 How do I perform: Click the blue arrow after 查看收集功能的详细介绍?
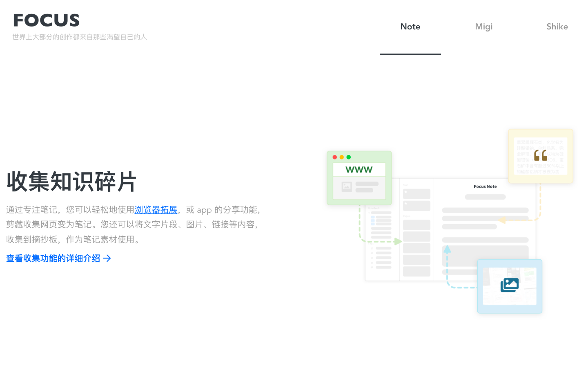[107, 258]
